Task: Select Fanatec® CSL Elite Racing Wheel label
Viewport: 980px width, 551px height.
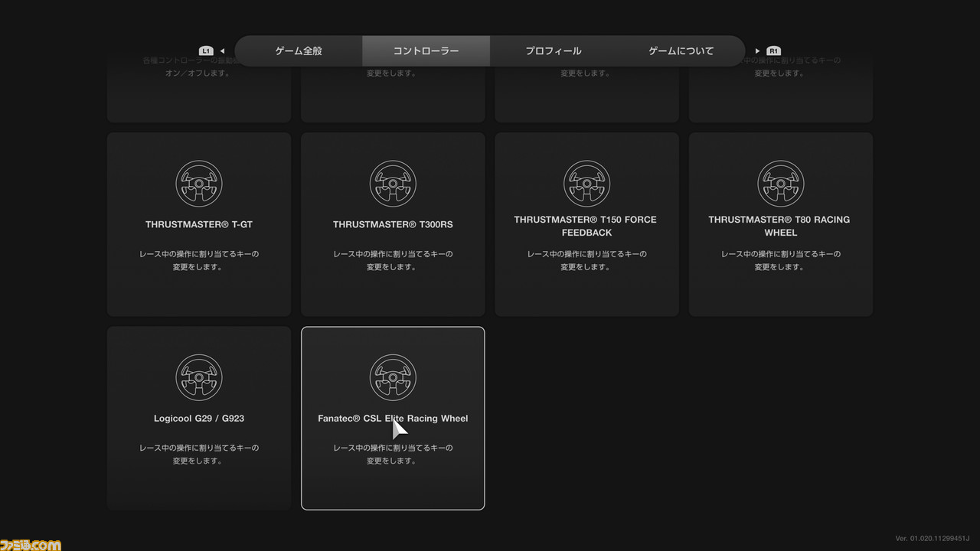Action: pyautogui.click(x=393, y=419)
